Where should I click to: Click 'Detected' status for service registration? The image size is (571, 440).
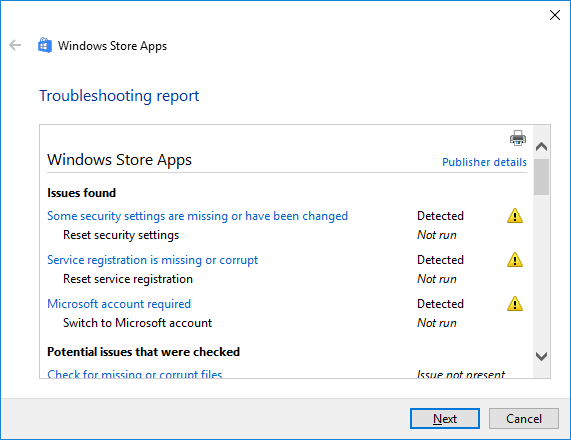click(440, 260)
